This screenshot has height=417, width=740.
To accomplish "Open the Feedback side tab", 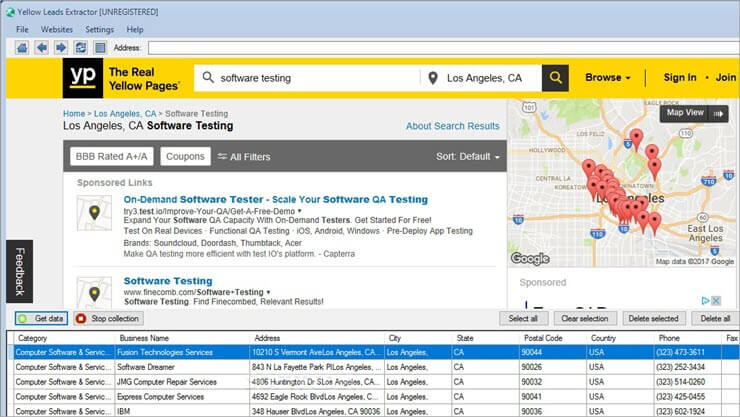I will (19, 271).
